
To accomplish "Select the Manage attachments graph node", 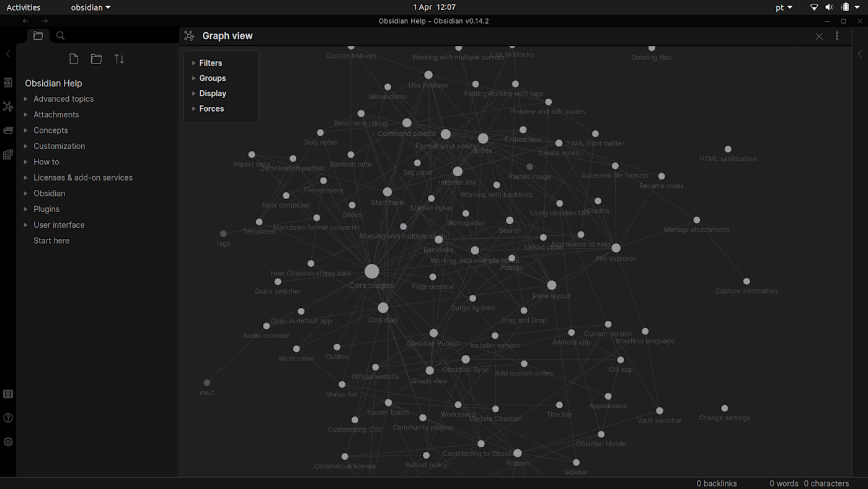I will (x=697, y=220).
